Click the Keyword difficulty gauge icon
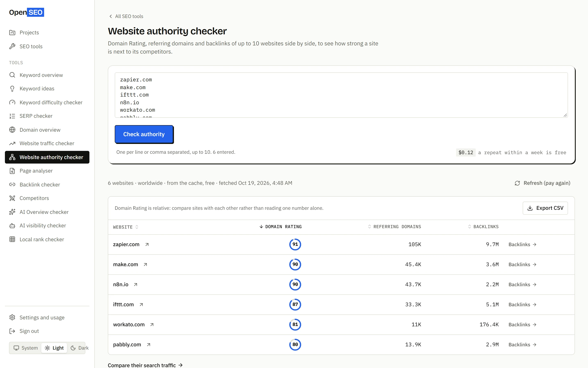The height and width of the screenshot is (368, 588). tap(12, 102)
